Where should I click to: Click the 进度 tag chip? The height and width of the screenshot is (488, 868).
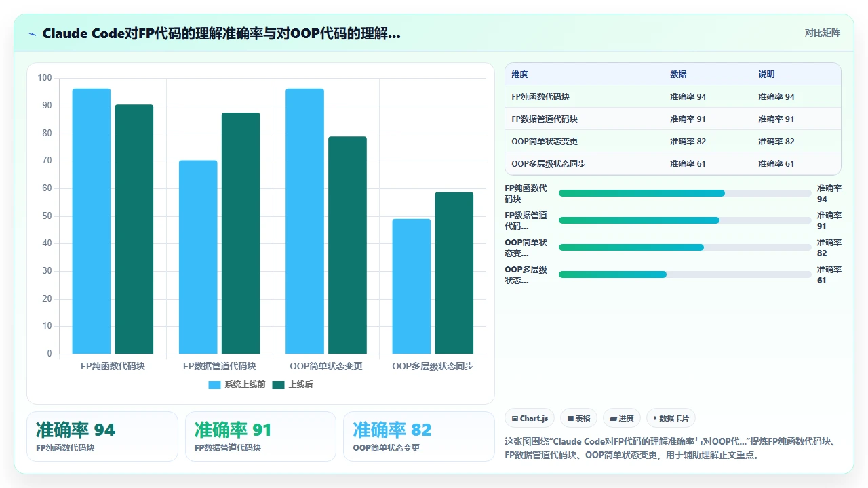(x=622, y=418)
